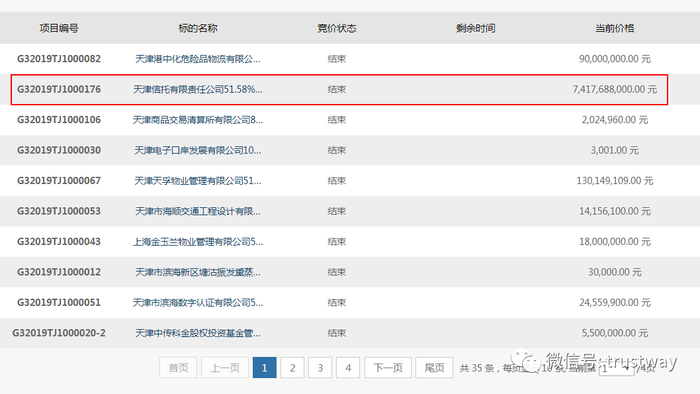Open the 天津电子口岸发展有限公司 listing

[x=198, y=150]
